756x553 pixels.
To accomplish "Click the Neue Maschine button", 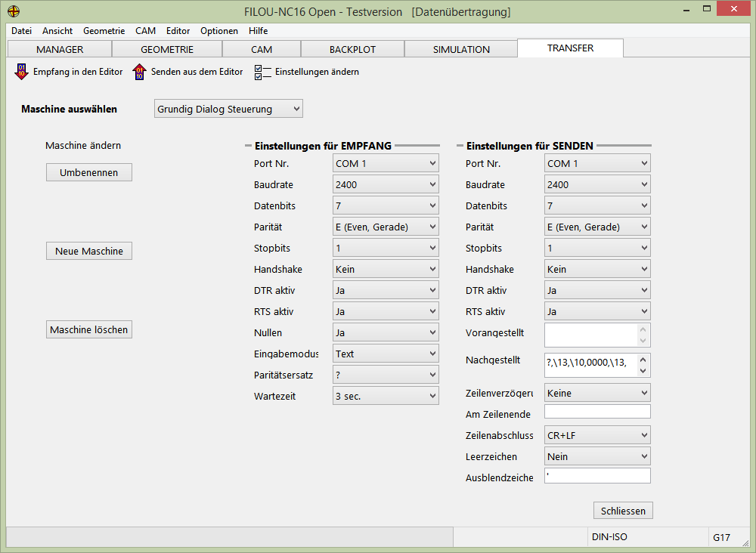I will [88, 251].
